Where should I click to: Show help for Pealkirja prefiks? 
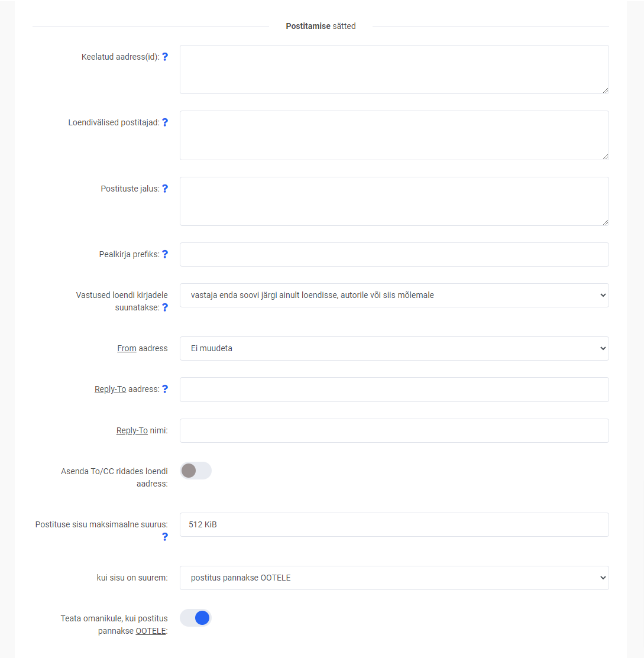(x=165, y=254)
